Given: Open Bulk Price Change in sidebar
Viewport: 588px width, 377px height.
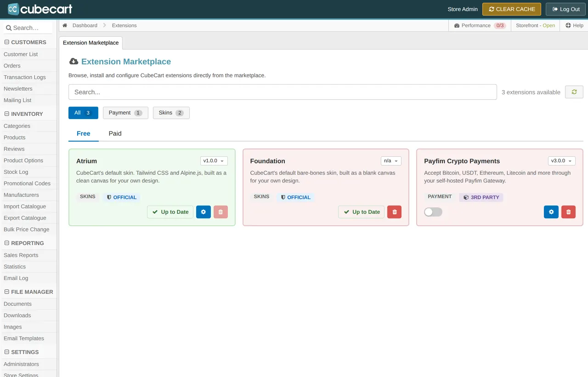Looking at the screenshot, I should 26,229.
